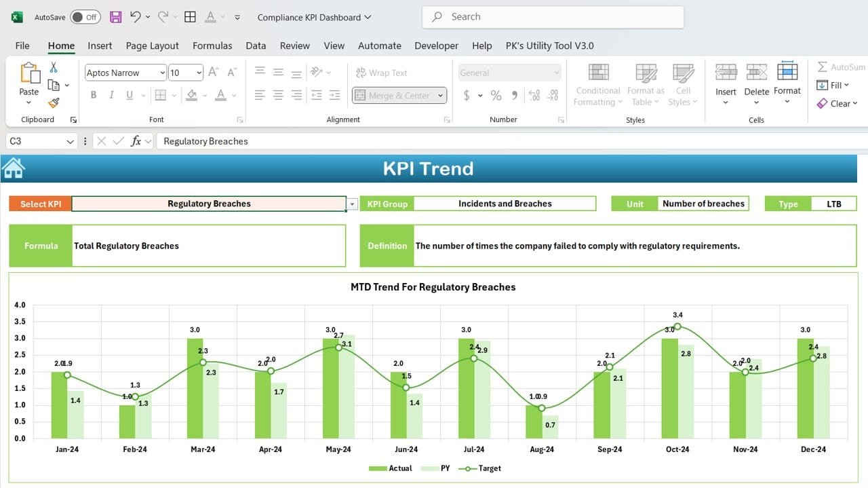Open the Developer tab

point(437,45)
